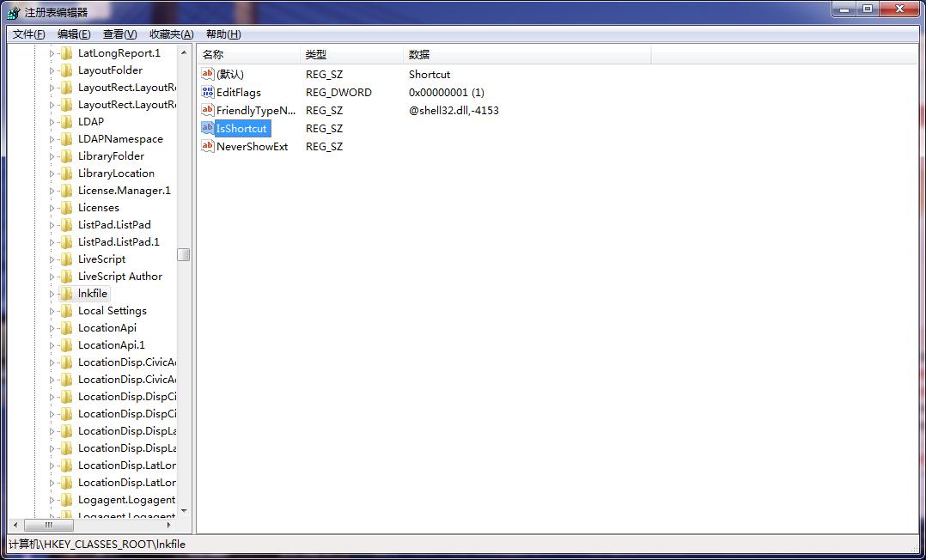
Task: Click the IsShortcut string value icon
Action: (207, 128)
